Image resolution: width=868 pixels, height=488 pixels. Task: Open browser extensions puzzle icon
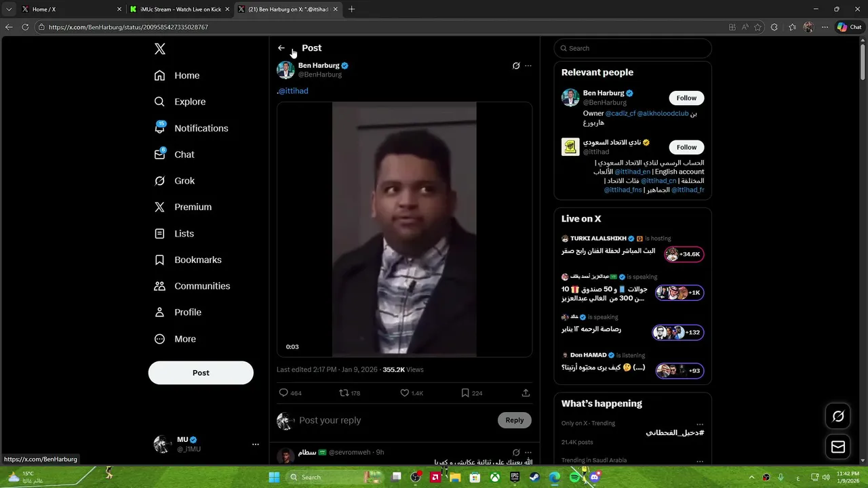pos(774,27)
